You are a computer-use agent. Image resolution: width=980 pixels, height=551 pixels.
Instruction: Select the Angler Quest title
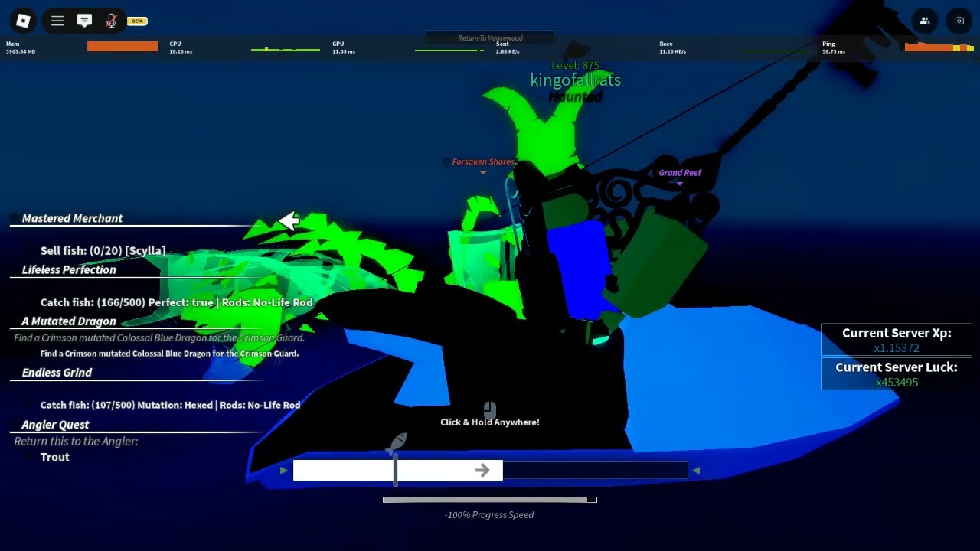pos(55,425)
